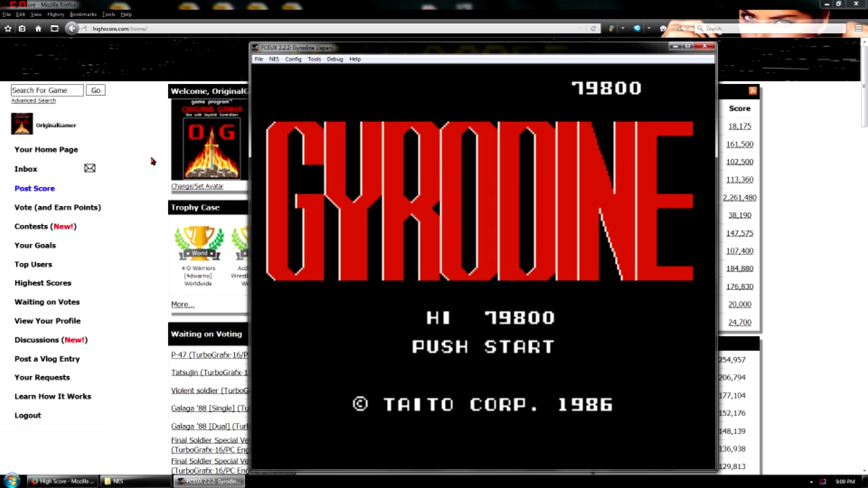Viewport: 868px width, 488px height.
Task: Open FCEUX Debug menu
Action: [334, 59]
